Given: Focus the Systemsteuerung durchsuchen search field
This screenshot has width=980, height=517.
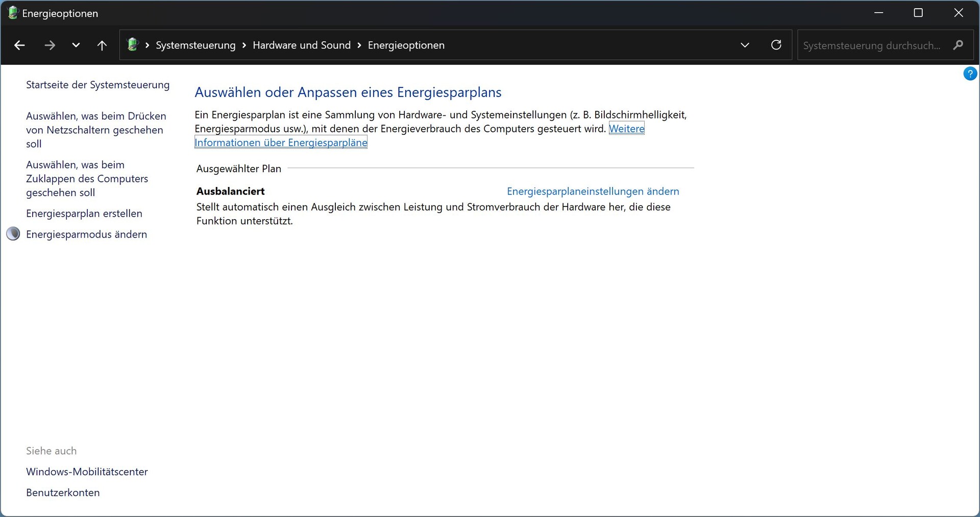Looking at the screenshot, I should pos(871,45).
